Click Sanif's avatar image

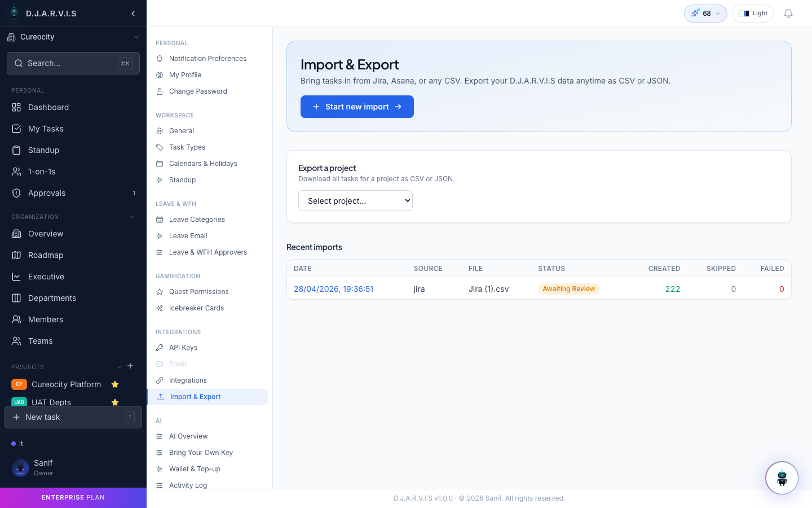click(20, 467)
